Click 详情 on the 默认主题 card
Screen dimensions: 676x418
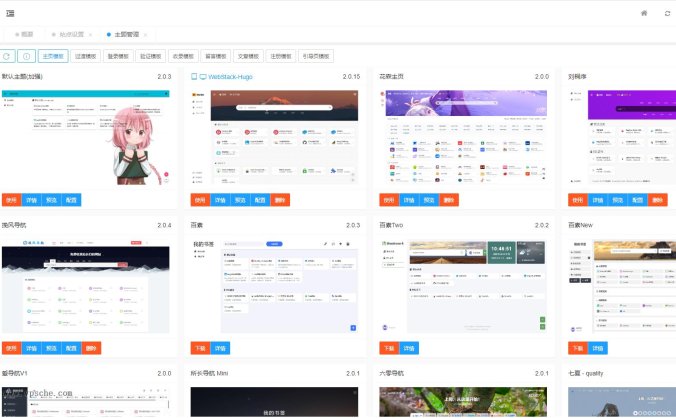[x=31, y=200]
